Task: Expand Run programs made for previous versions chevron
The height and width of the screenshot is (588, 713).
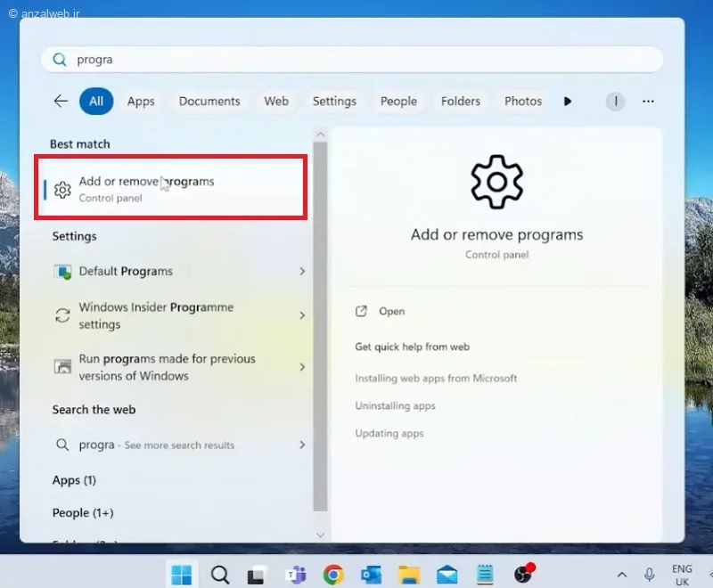Action: pos(302,367)
